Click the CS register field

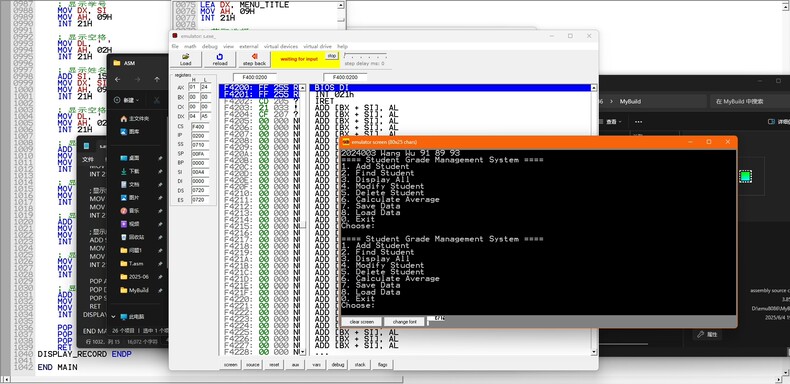pos(200,126)
